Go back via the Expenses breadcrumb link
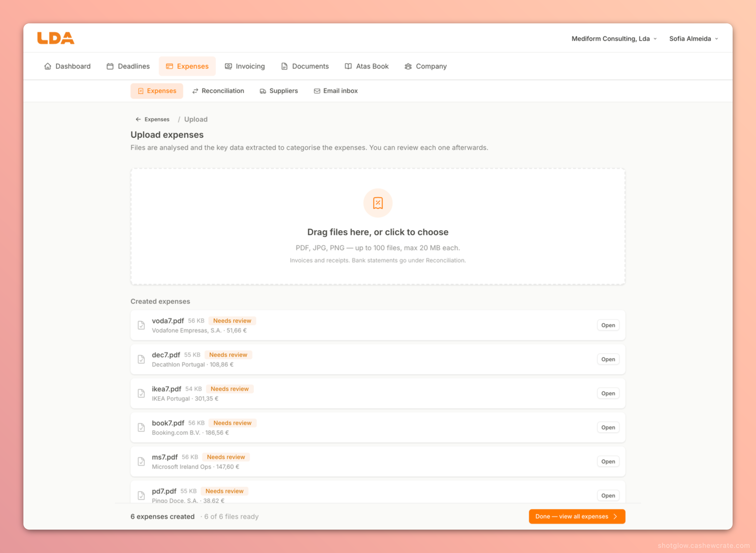 coord(152,119)
